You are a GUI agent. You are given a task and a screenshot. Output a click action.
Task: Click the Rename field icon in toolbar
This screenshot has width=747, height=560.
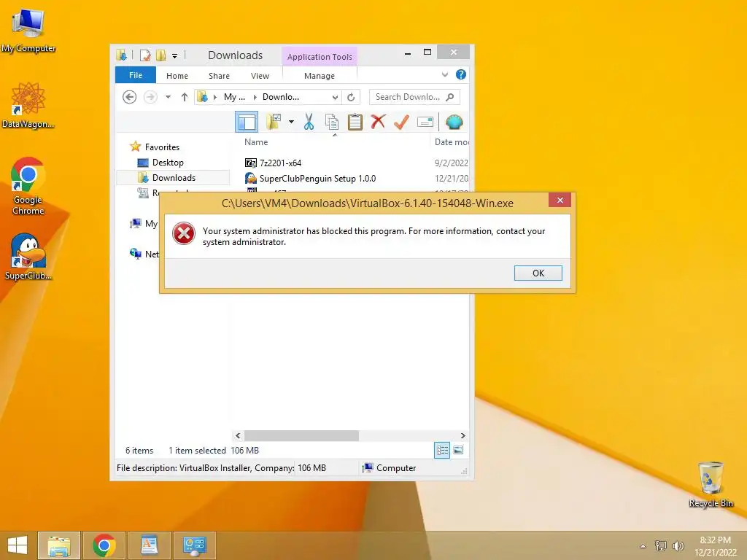(x=425, y=122)
